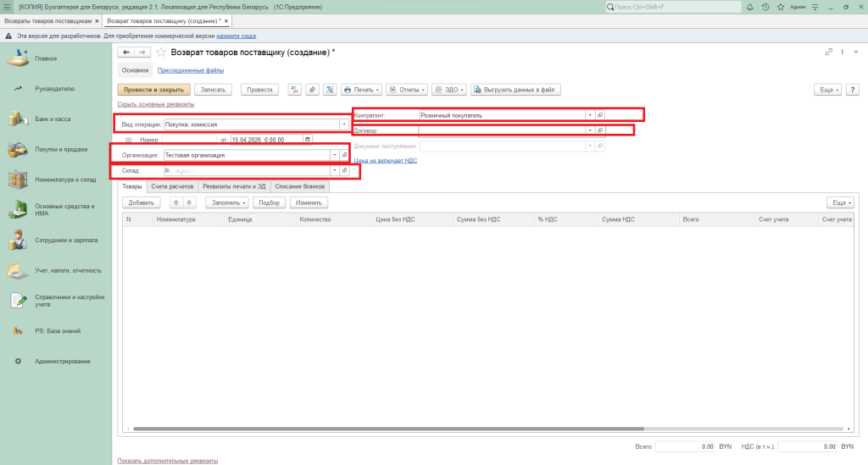
Task: Star this document as favorite in header
Action: (x=161, y=53)
